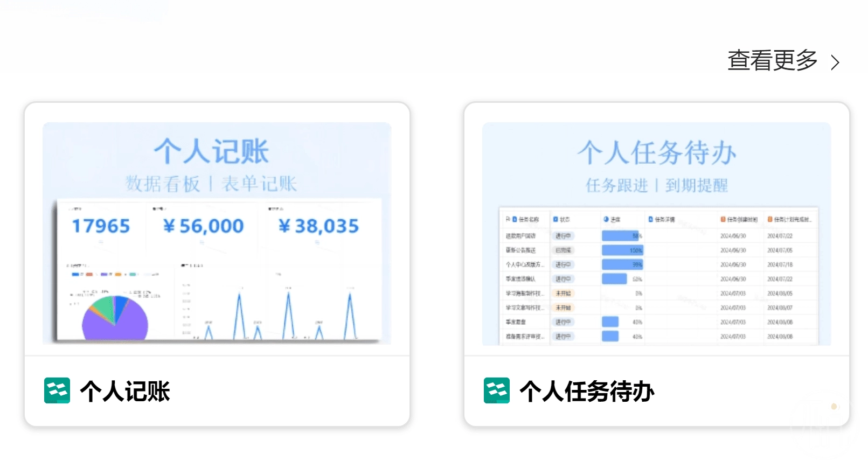Screen dimensions: 868x468
Task: Click the 100% progress bar in task table
Action: click(x=622, y=250)
